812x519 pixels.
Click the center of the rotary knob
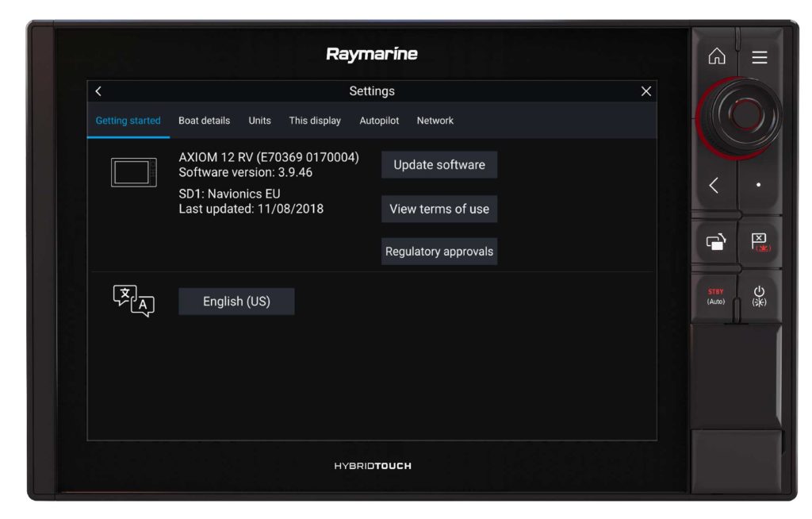[745, 115]
